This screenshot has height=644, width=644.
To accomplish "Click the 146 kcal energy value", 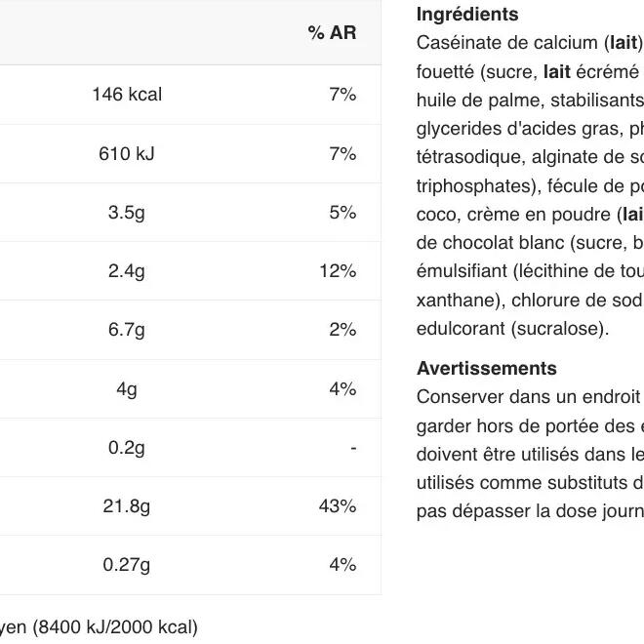I will 127,95.
